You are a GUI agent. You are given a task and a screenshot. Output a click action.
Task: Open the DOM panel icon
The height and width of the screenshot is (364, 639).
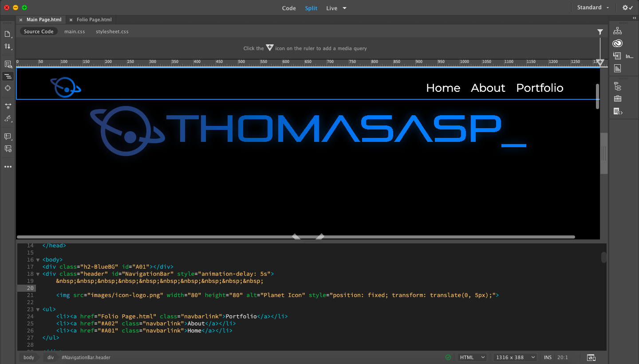tap(617, 86)
